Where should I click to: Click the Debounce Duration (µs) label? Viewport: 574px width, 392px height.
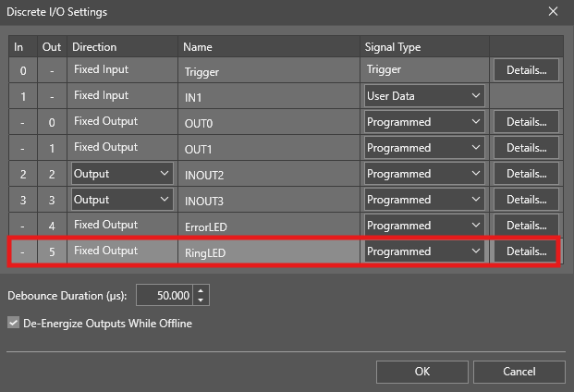67,296
